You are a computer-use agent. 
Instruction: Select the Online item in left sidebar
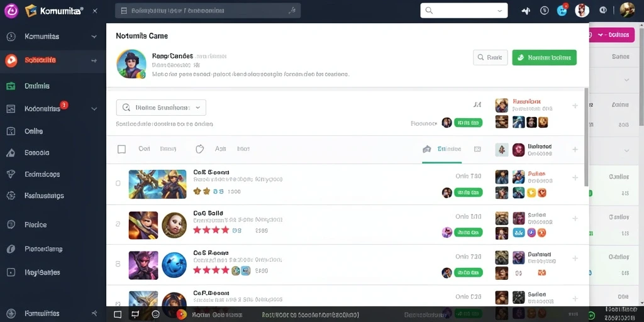34,131
